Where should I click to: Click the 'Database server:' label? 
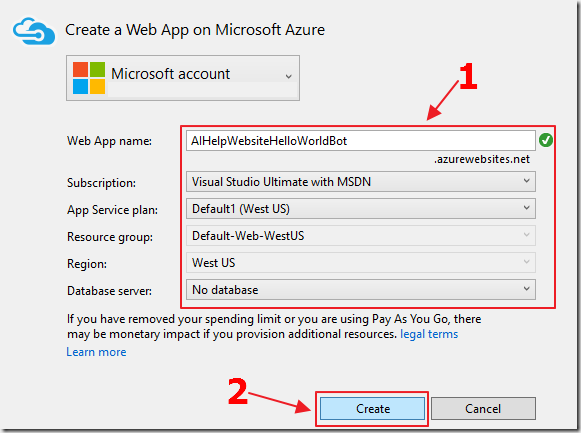pyautogui.click(x=109, y=291)
